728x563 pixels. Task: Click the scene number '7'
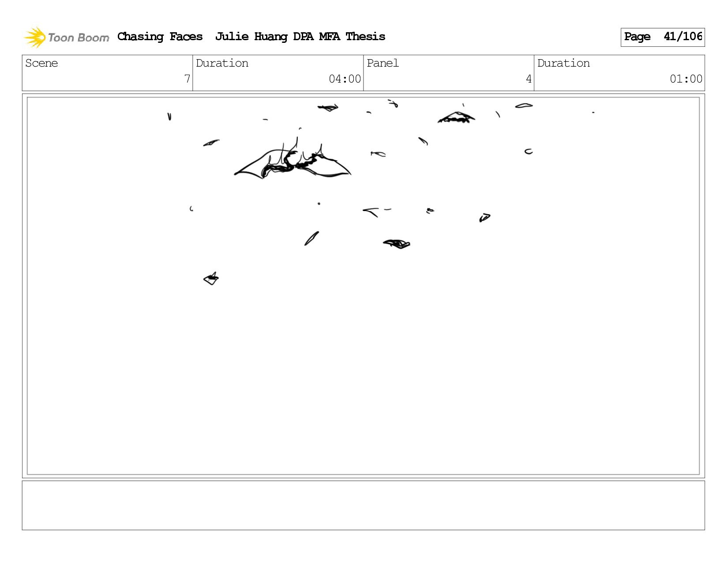pyautogui.click(x=187, y=79)
